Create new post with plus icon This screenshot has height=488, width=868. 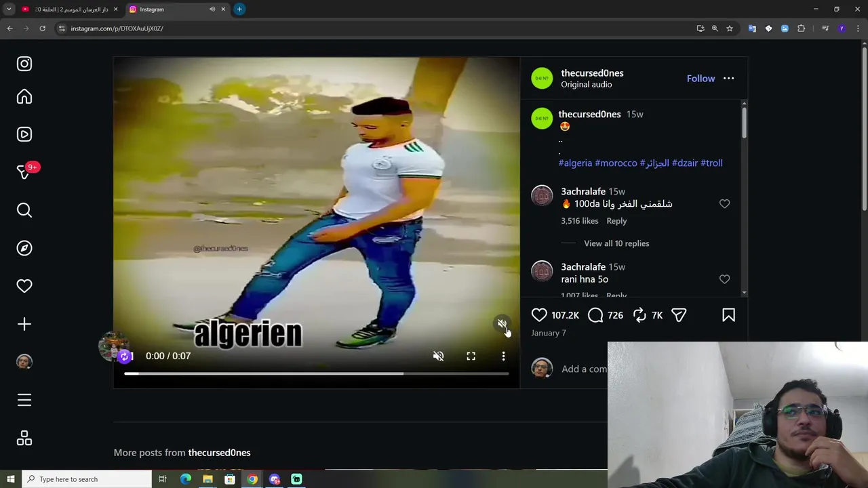point(24,324)
